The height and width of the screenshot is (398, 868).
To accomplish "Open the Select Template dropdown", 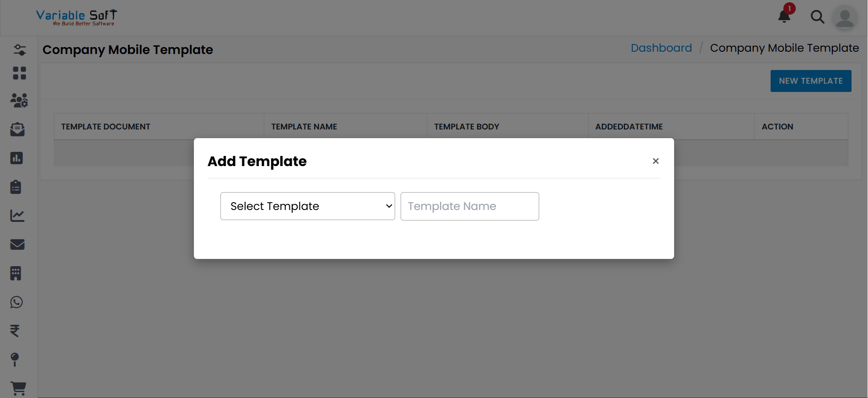I will click(x=307, y=206).
